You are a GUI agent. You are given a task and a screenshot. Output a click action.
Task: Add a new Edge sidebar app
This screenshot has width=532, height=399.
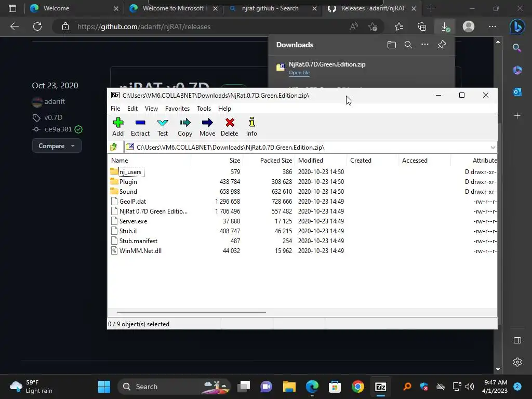click(x=517, y=116)
